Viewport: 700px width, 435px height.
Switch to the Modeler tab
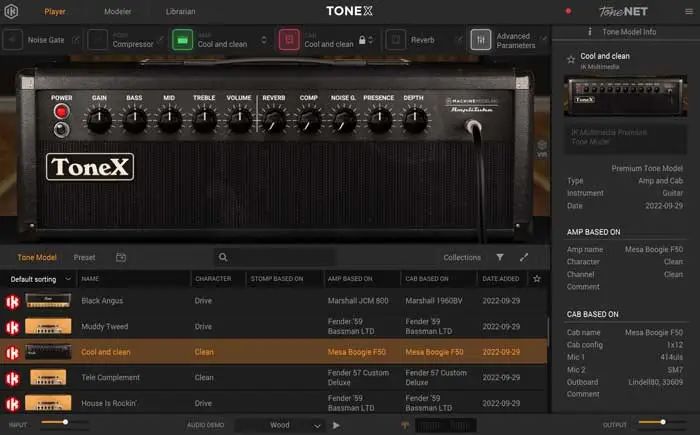click(117, 12)
